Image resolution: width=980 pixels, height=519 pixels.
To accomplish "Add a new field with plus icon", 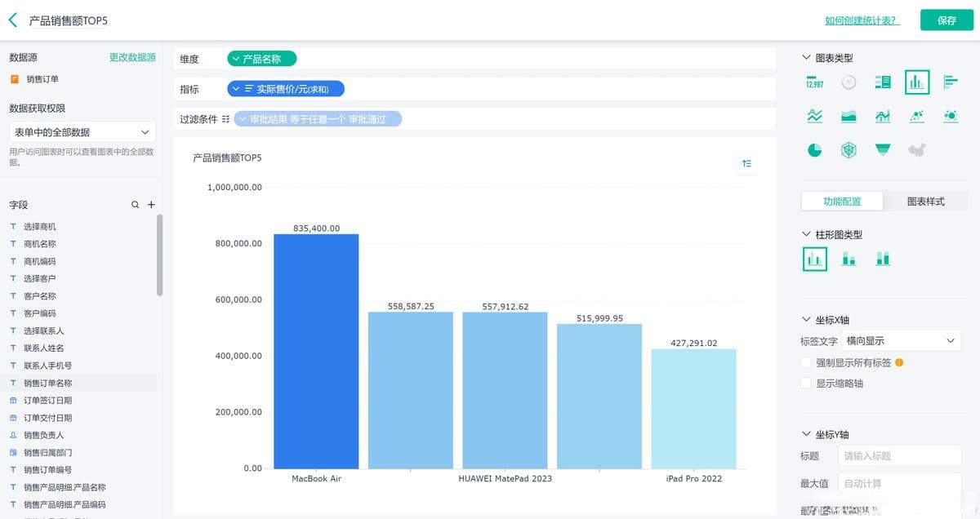I will click(x=151, y=205).
